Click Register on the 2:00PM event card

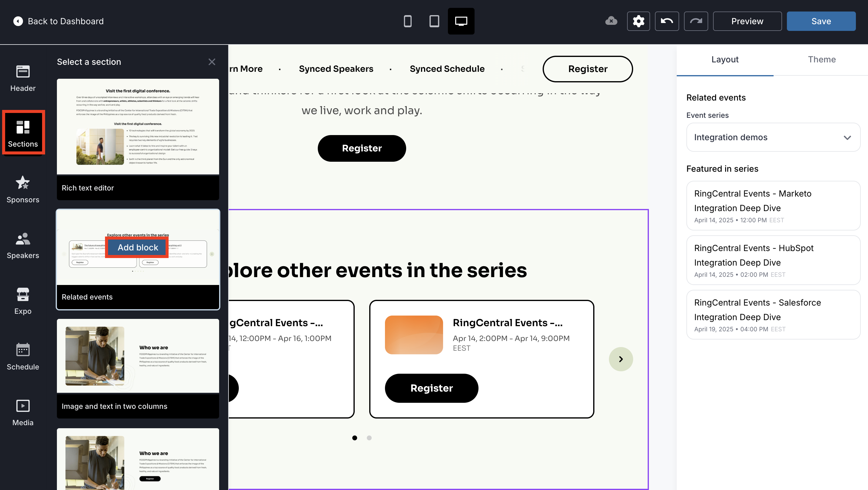pos(431,388)
